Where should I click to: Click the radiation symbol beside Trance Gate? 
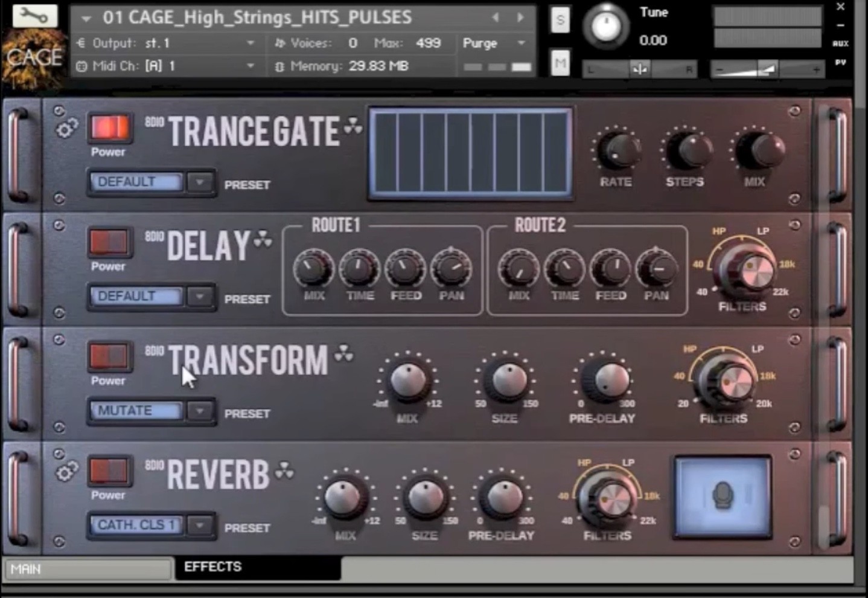click(x=353, y=126)
